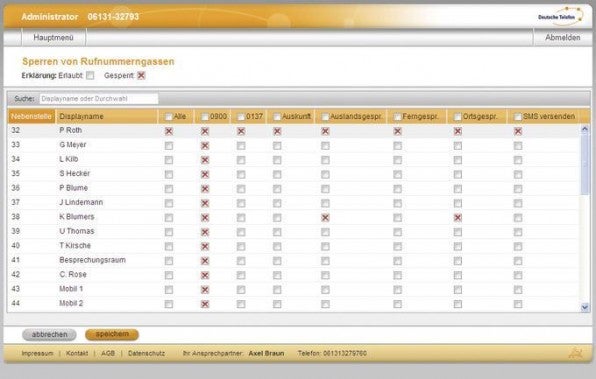Toggle the 0137 column header checkbox
Image resolution: width=596 pixels, height=379 pixels.
241,117
